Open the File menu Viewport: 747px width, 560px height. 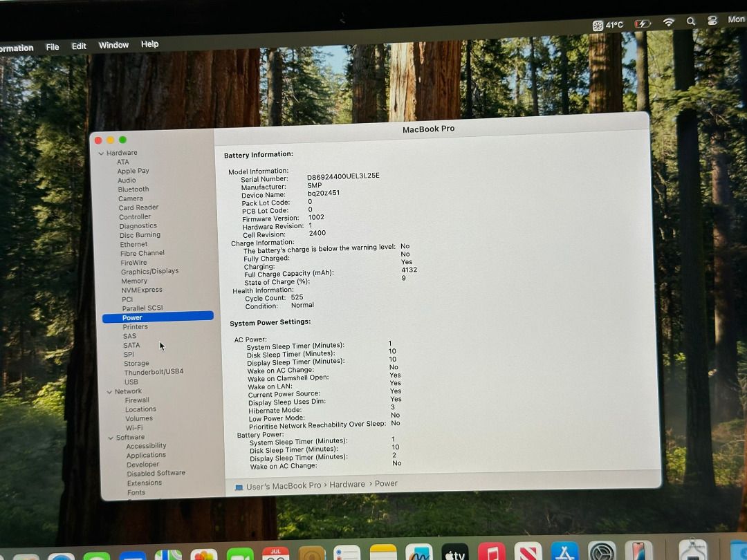coord(53,47)
